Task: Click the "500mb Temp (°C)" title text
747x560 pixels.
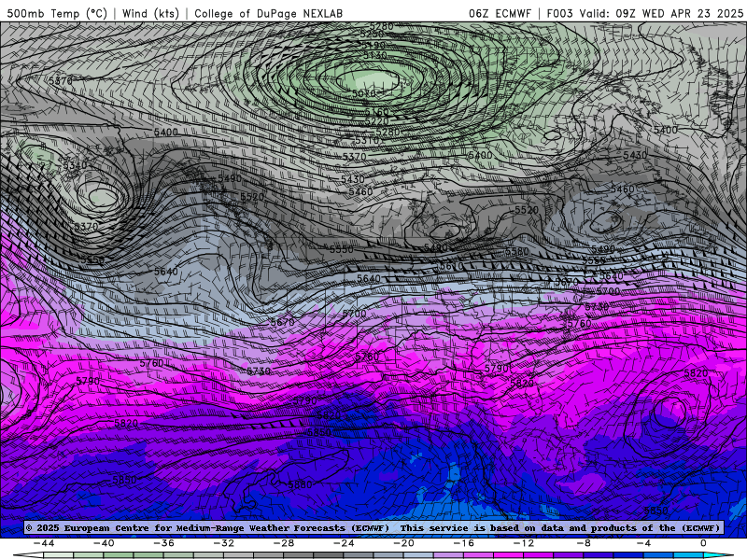Action: tap(57, 13)
